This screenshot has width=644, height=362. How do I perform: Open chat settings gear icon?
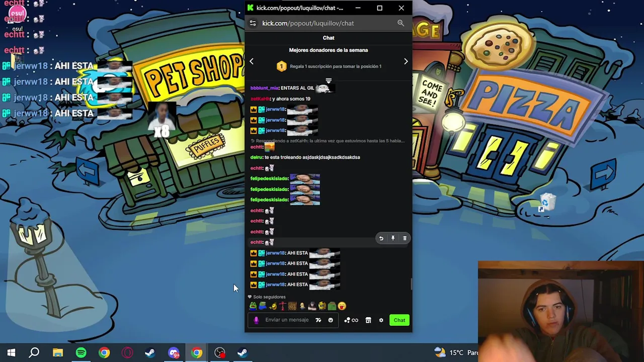[381, 320]
